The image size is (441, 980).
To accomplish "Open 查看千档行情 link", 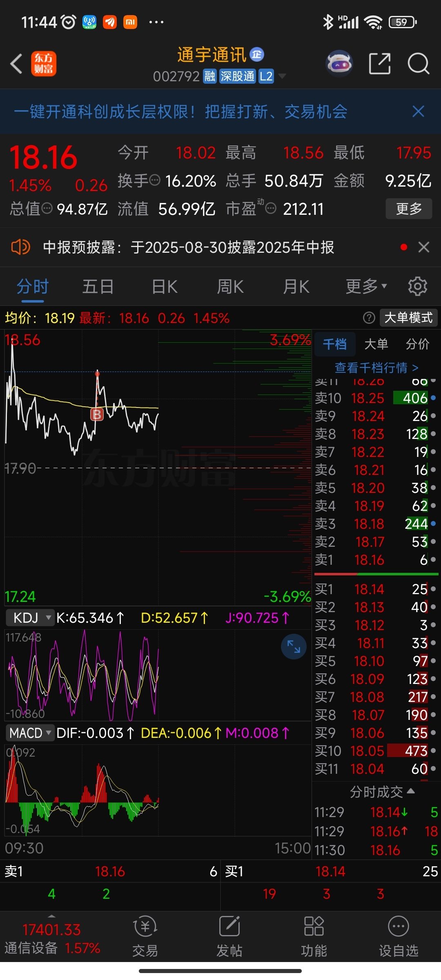I will [x=376, y=368].
